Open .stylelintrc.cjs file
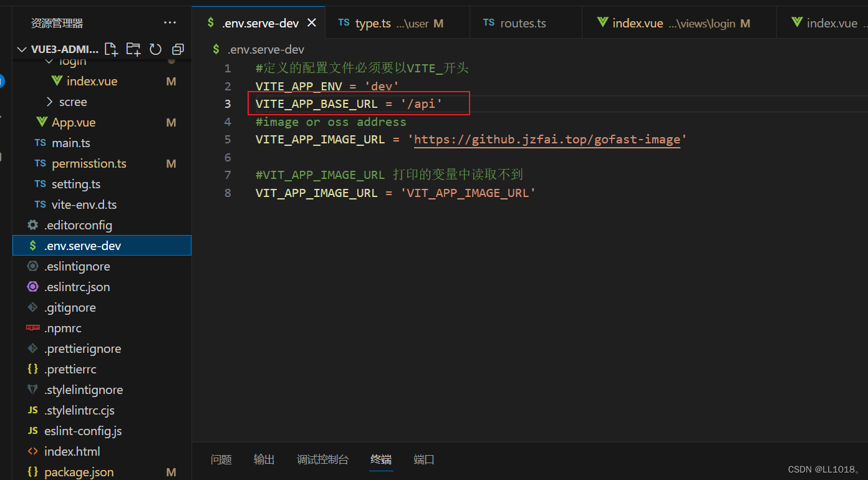This screenshot has width=868, height=480. coord(79,410)
